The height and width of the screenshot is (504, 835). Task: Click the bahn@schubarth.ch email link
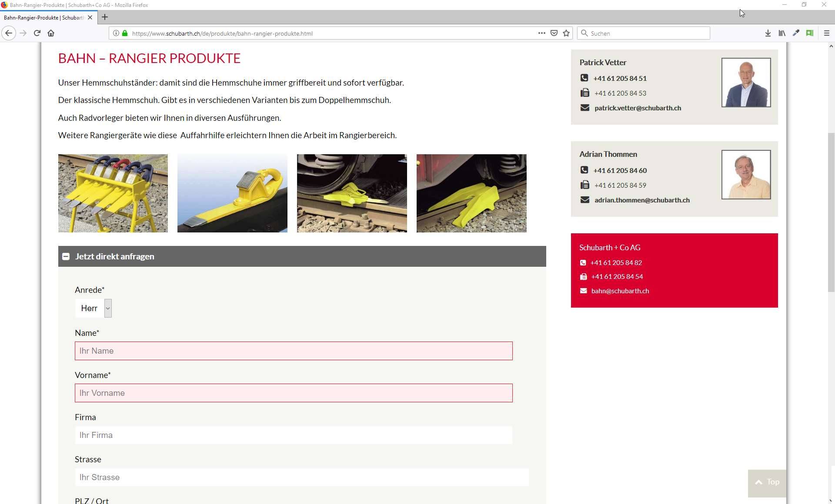tap(620, 291)
